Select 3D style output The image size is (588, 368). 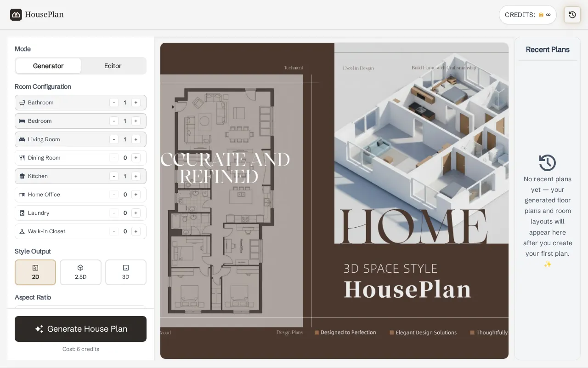[126, 272]
